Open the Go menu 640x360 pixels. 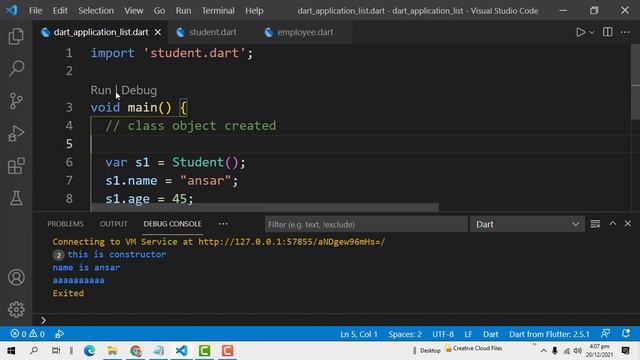coord(159,11)
